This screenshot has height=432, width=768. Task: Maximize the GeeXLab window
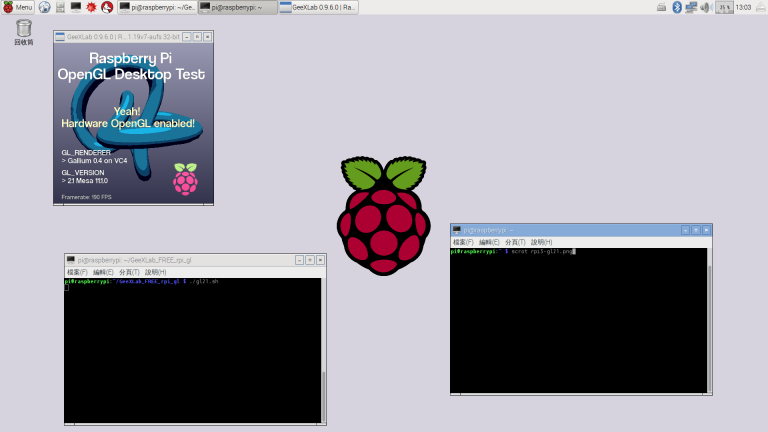(x=197, y=37)
